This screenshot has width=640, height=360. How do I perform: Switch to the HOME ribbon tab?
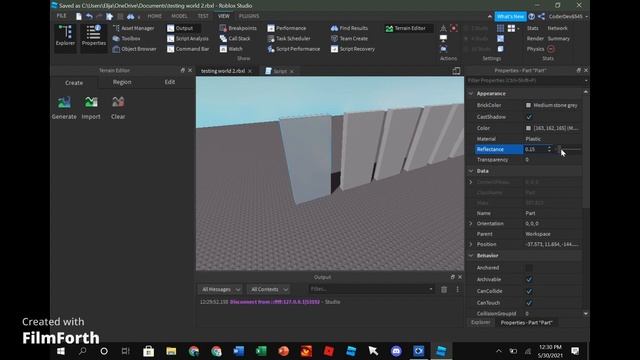(155, 16)
